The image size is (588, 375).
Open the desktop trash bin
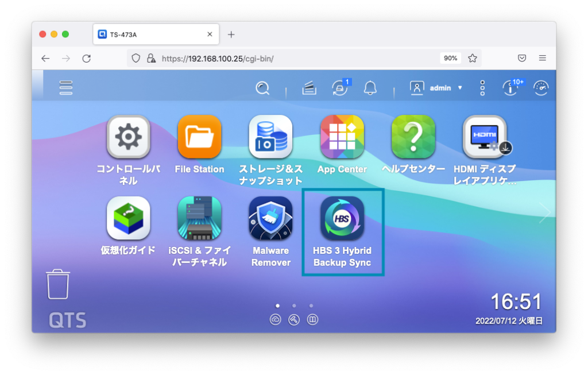(58, 284)
